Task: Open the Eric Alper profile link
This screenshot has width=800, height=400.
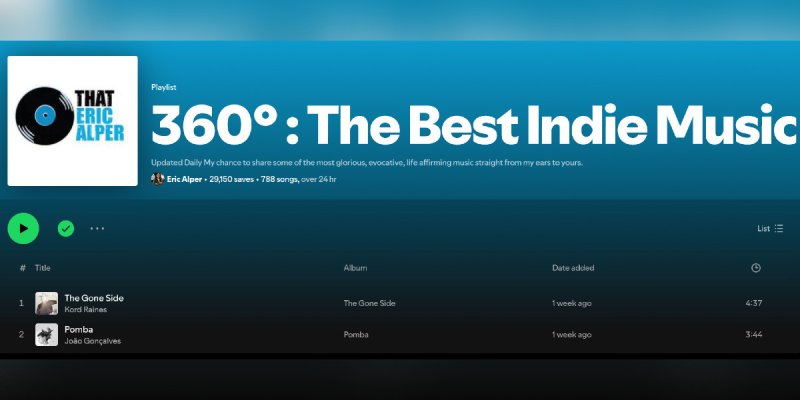Action: coord(184,180)
